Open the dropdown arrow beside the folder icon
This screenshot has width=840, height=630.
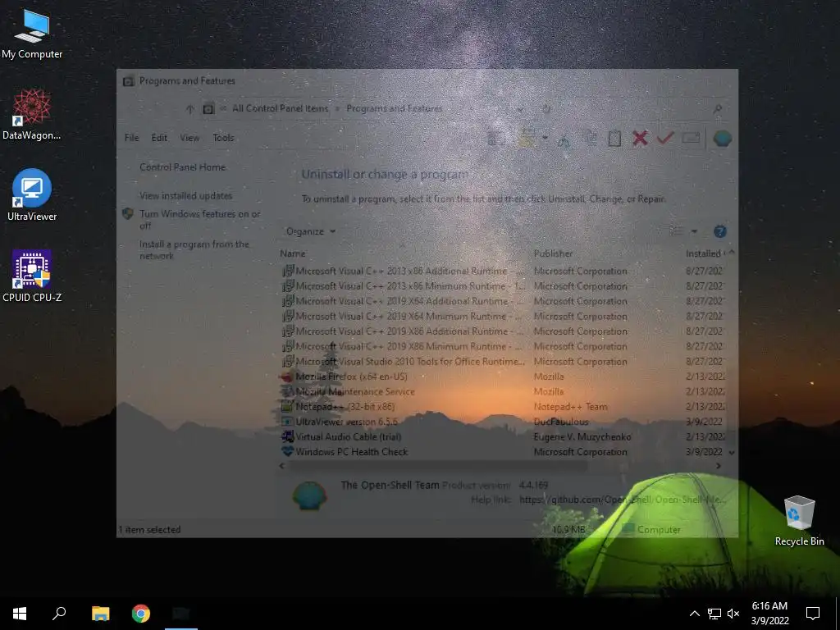pos(545,138)
